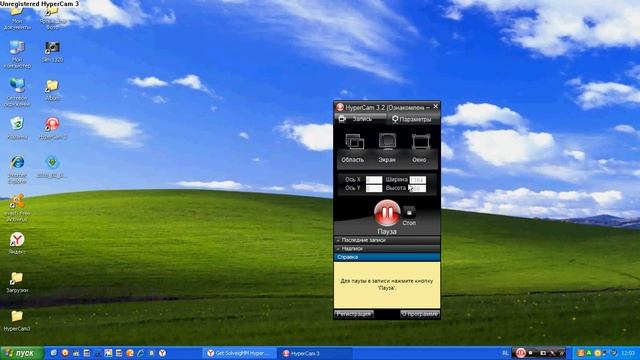This screenshot has width=640, height=360.
Task: Open the Корзина recycle bin icon
Action: point(17,128)
